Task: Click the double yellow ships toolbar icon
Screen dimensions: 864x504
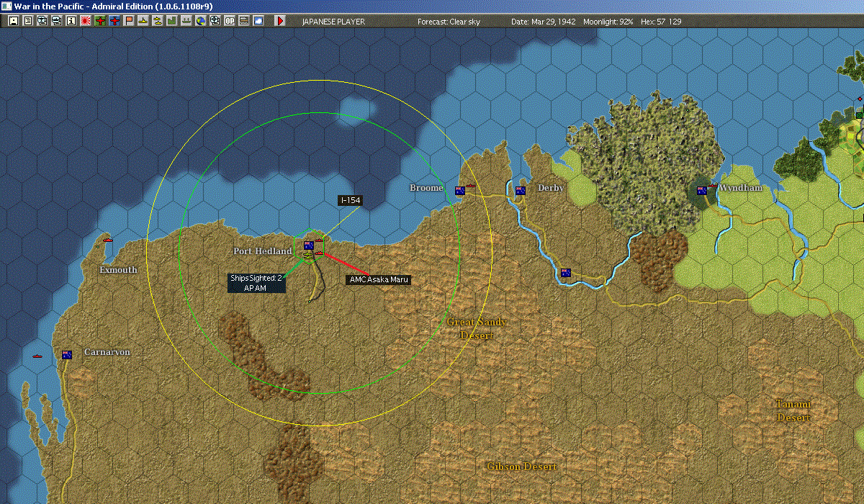Action: 157,21
